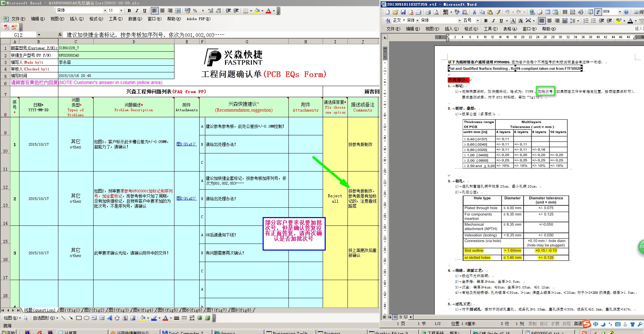Click drawing toolbar line color swatch
Screen dimensions: 644x334
pos(154,318)
